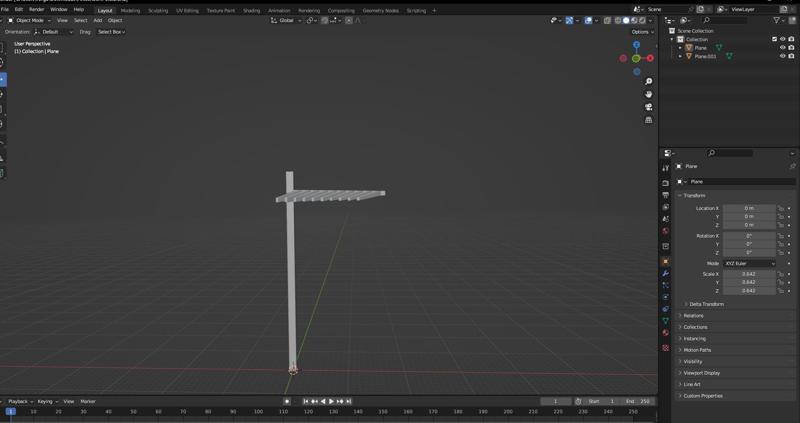Hide the Plane object with its eye icon

point(783,48)
